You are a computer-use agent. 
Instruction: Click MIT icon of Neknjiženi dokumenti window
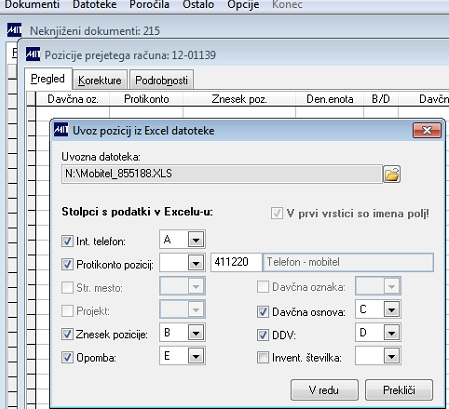pos(14,30)
